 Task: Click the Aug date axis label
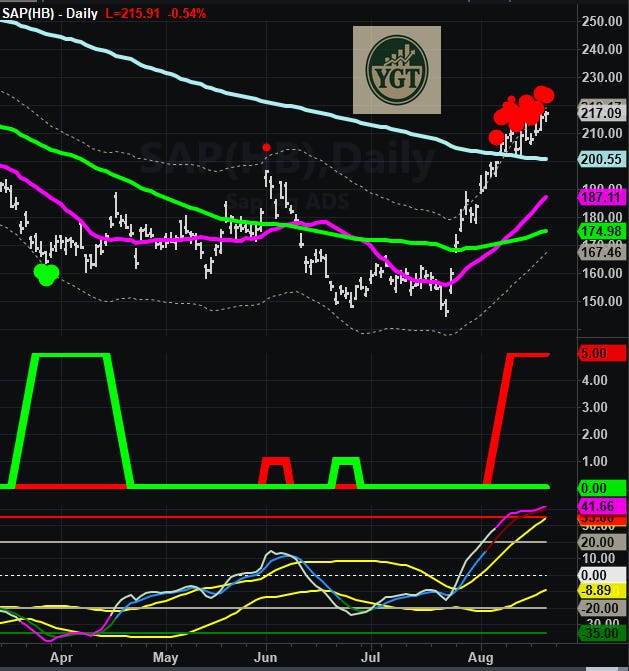(481, 657)
